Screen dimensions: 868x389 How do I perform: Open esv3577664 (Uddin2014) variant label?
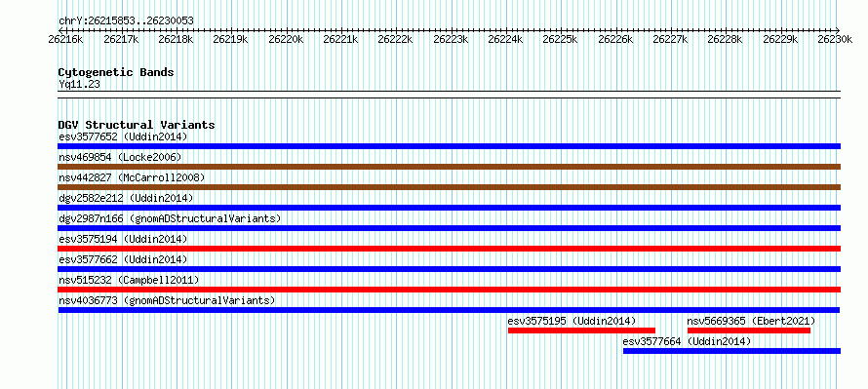coord(687,342)
